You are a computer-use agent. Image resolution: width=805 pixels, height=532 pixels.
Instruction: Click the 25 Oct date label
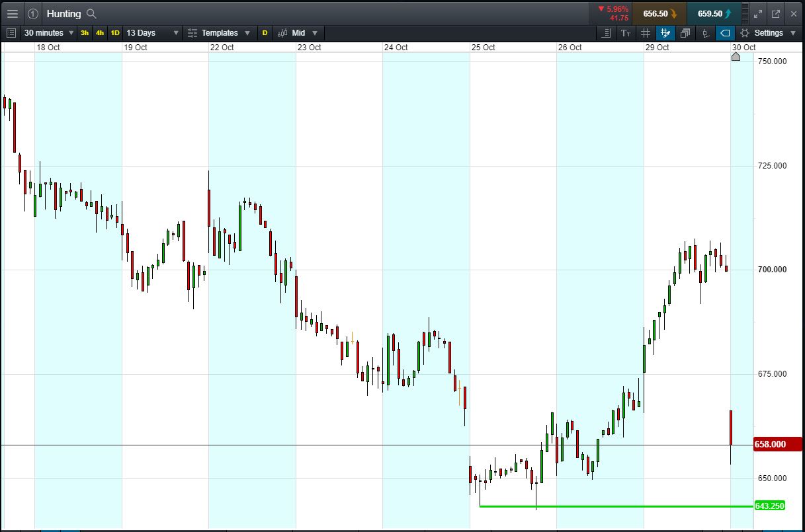coord(483,48)
